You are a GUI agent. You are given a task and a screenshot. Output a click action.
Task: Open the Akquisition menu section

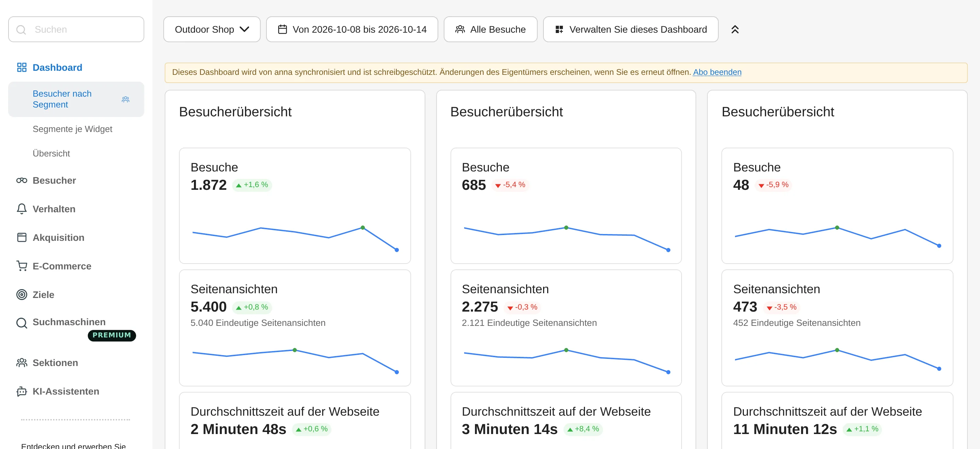click(x=58, y=237)
